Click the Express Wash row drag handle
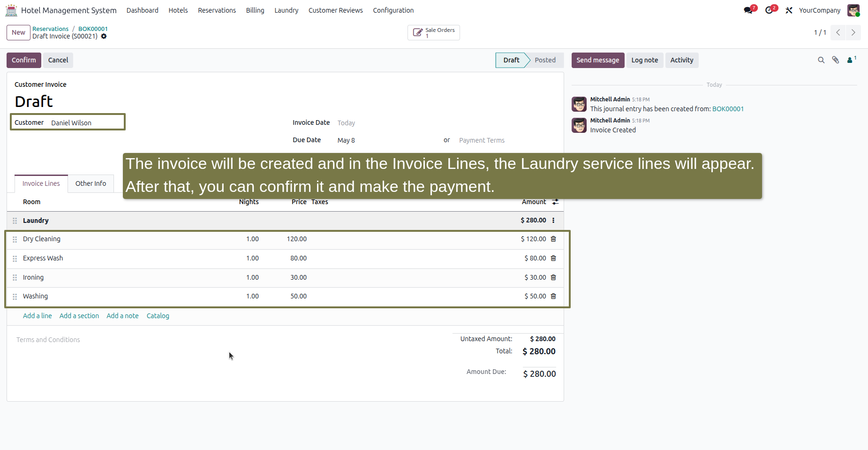 (15, 259)
